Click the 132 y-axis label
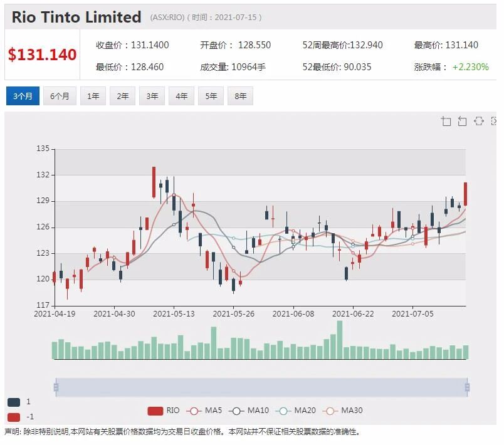 coord(43,175)
